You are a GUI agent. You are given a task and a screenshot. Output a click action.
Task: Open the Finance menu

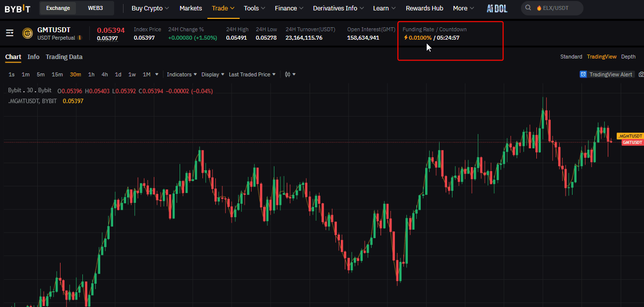[289, 8]
